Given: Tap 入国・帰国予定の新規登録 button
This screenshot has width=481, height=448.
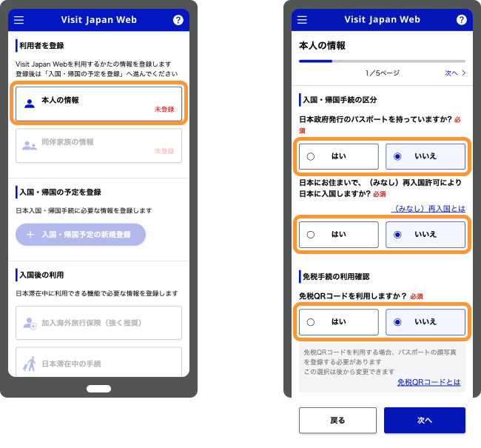Looking at the screenshot, I should point(81,235).
